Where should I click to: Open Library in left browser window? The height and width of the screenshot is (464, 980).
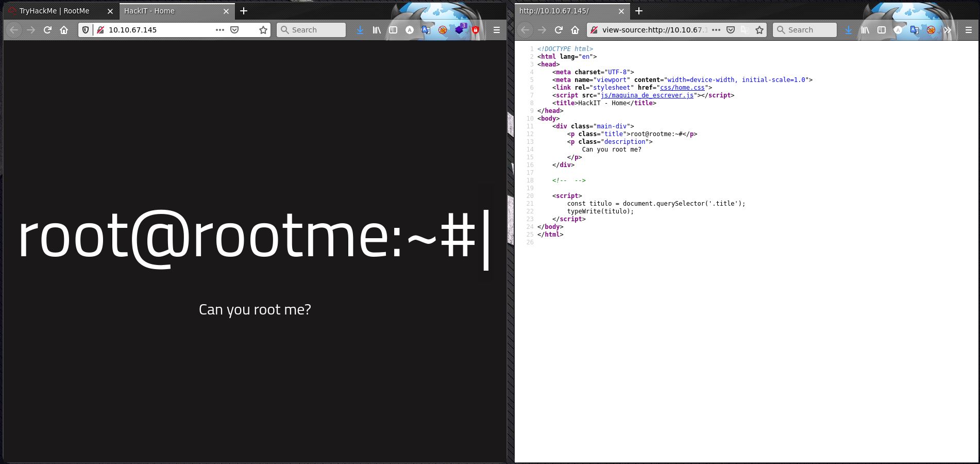click(377, 30)
